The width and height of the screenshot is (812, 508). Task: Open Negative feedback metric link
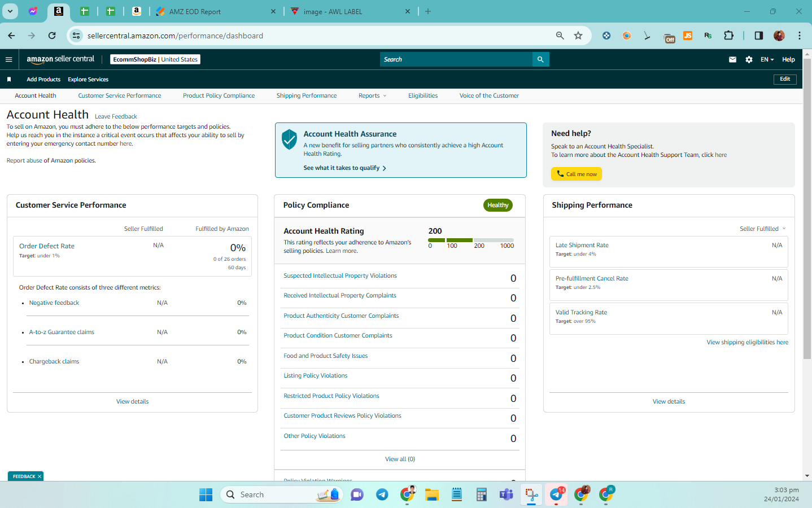coord(54,303)
